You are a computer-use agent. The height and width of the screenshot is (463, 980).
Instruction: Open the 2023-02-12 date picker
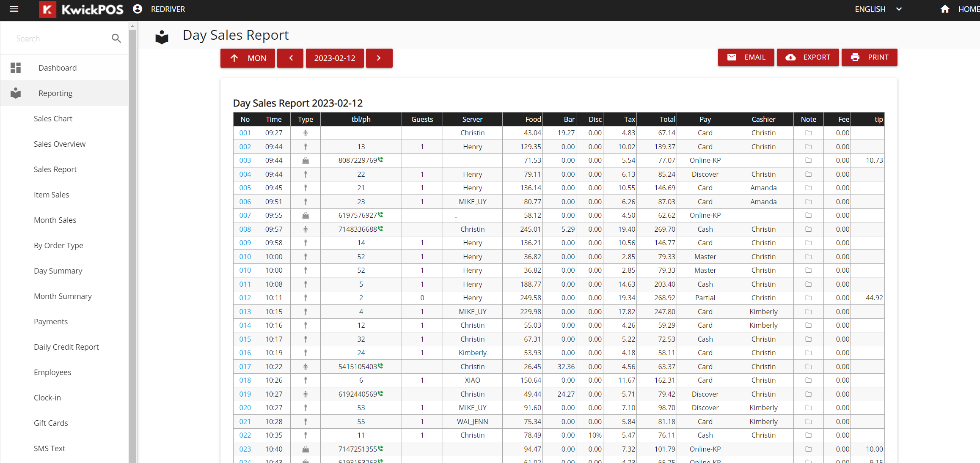(x=334, y=58)
